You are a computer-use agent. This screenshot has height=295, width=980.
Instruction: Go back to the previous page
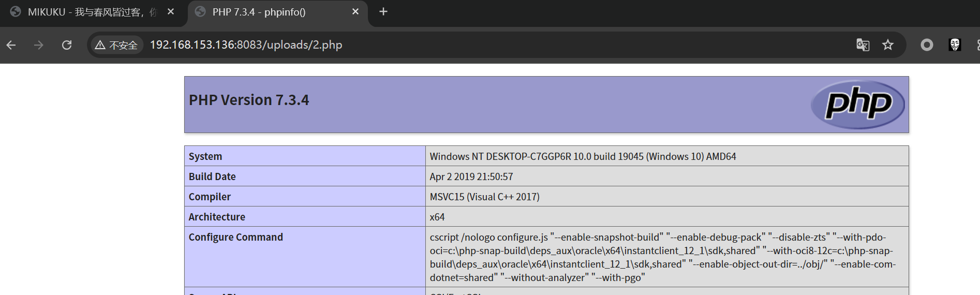[11, 45]
